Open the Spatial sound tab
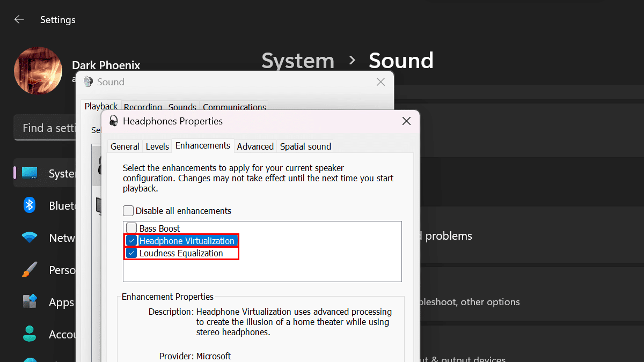The image size is (644, 362). point(305,146)
